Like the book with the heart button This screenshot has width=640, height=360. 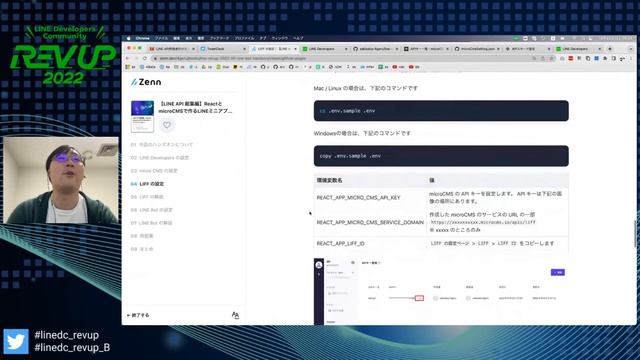167,125
